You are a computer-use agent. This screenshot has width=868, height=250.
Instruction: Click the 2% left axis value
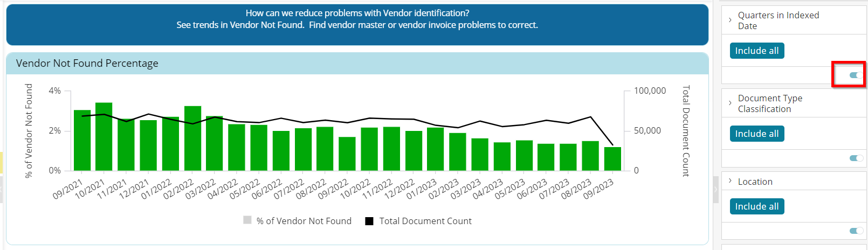click(54, 130)
